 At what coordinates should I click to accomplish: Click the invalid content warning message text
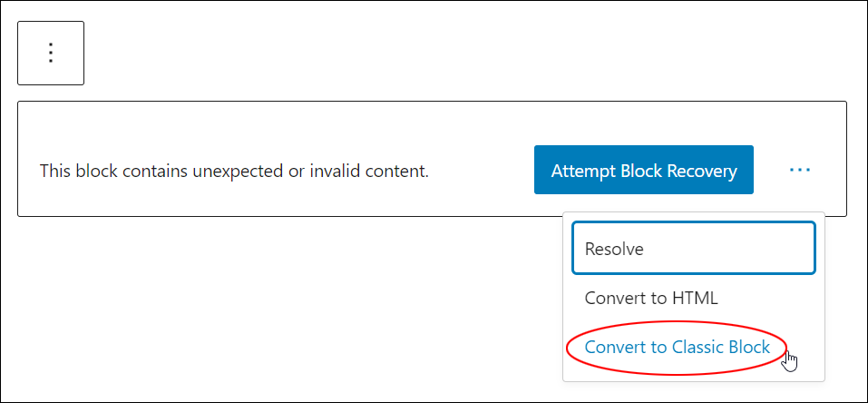234,171
